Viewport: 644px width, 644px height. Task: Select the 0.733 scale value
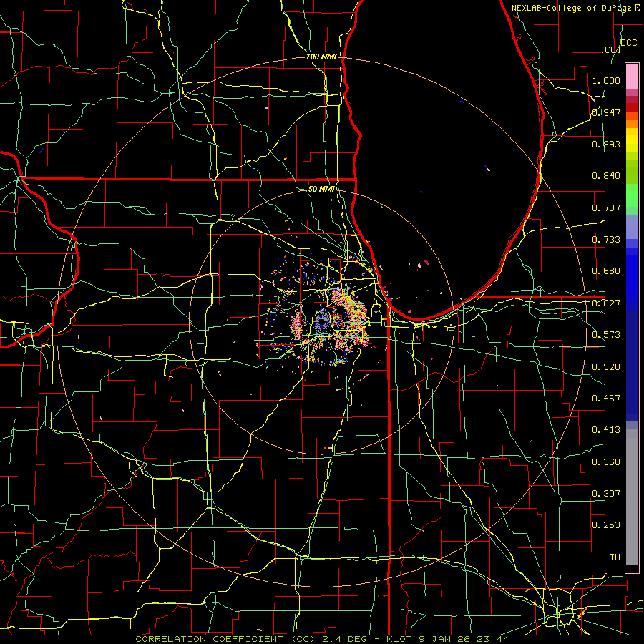[606, 240]
